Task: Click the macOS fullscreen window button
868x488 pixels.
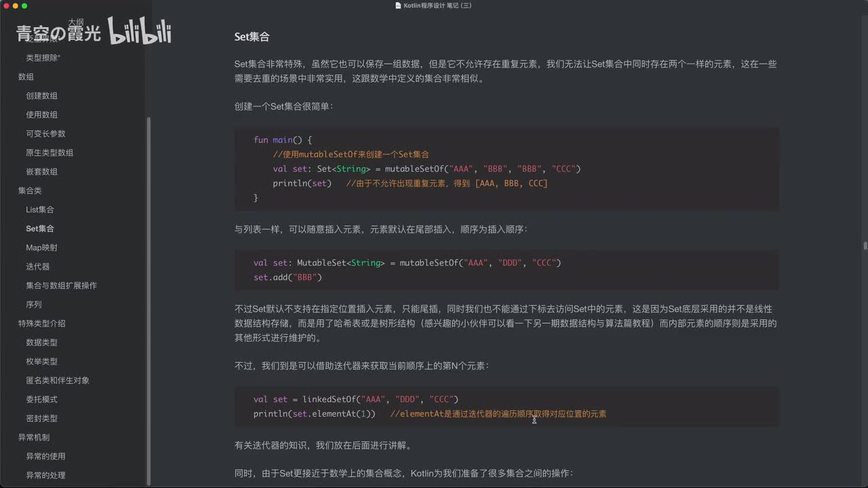Action: coord(24,5)
